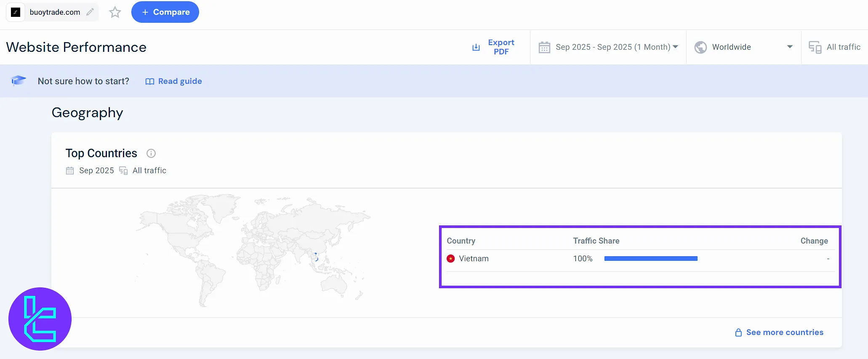Click the Export PDF download icon
Image resolution: width=868 pixels, height=359 pixels.
[x=476, y=47]
